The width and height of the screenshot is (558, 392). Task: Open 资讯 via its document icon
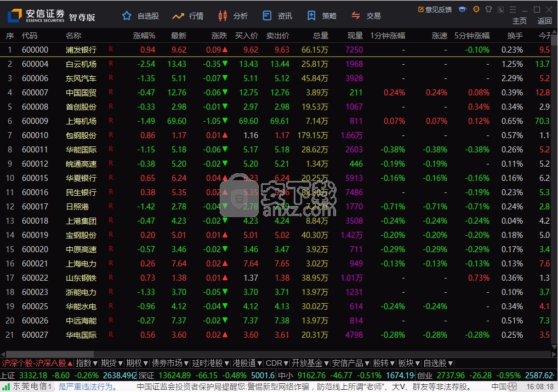[267, 16]
